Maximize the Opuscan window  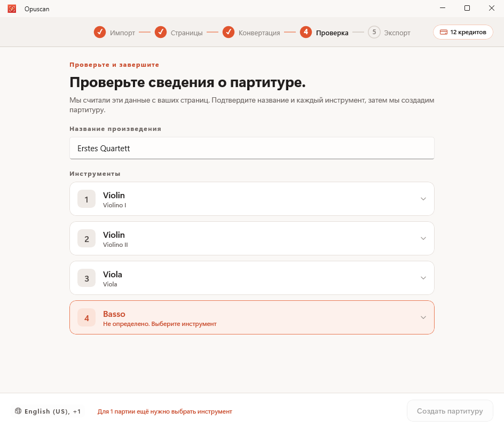(x=467, y=8)
